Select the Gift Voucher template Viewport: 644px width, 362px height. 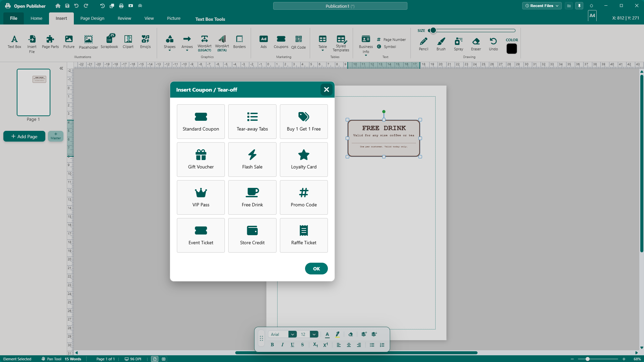tap(201, 159)
